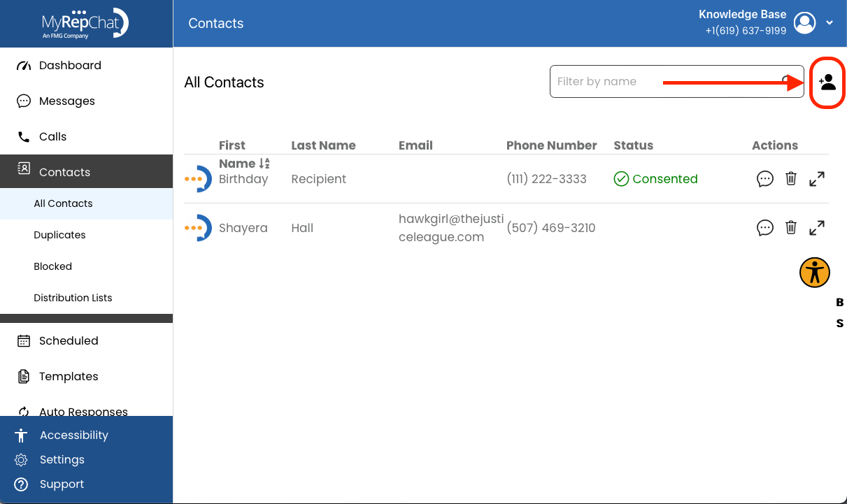
Task: Delete the Birthday Recipient contact
Action: pos(791,179)
